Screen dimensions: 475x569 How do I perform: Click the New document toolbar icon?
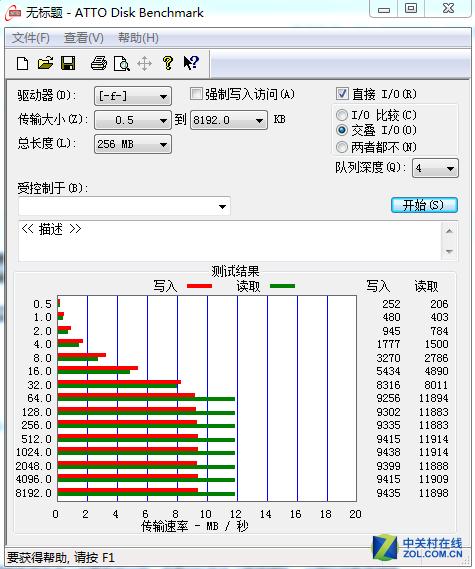(22, 64)
